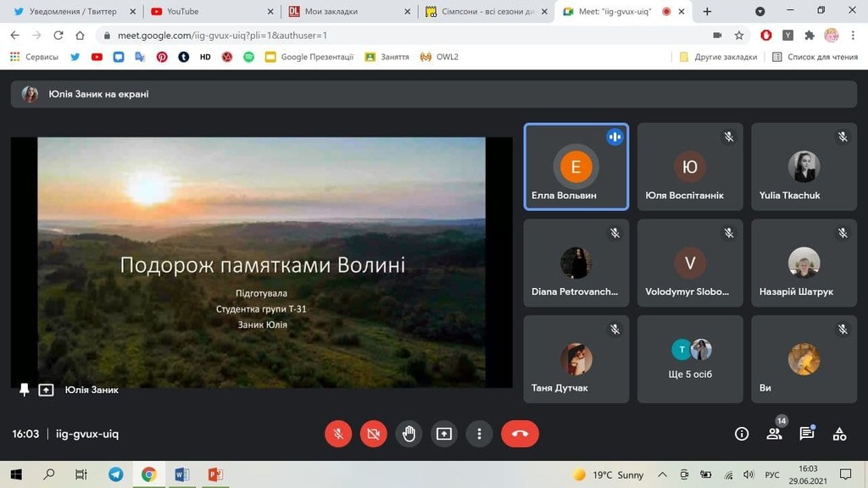Open the 'Google Презентації' bookmark
The width and height of the screenshot is (868, 488).
point(309,57)
